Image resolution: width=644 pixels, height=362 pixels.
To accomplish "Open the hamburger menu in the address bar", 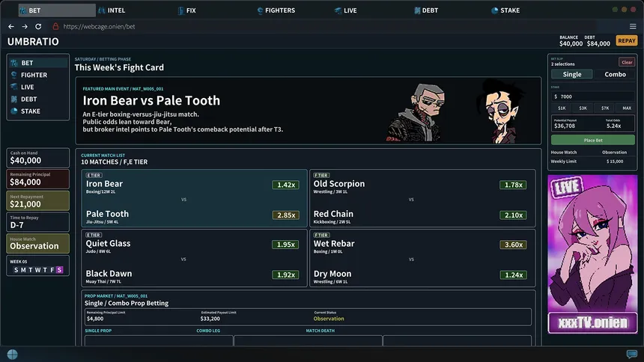I will (633, 26).
